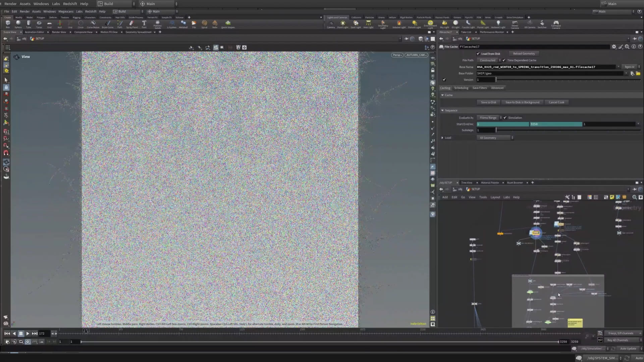The height and width of the screenshot is (362, 644).
Task: Click the Sphere shelf tool
Action: tap(18, 23)
